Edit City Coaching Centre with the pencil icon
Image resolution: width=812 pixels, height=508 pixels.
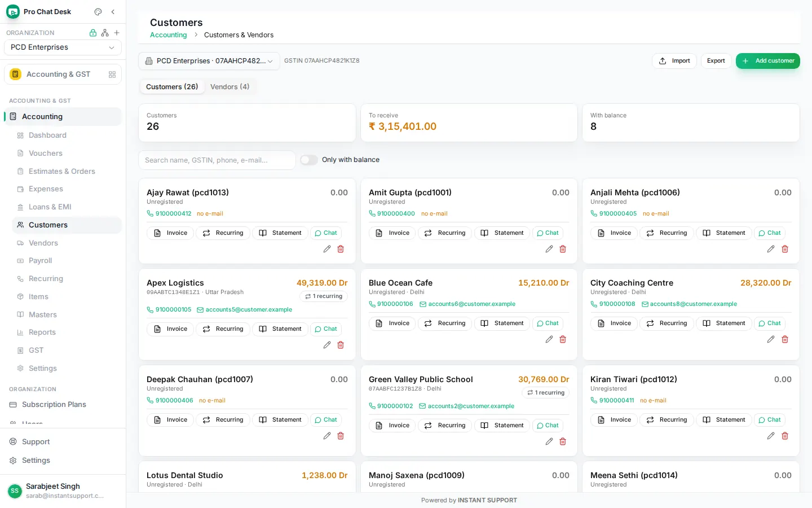point(771,339)
